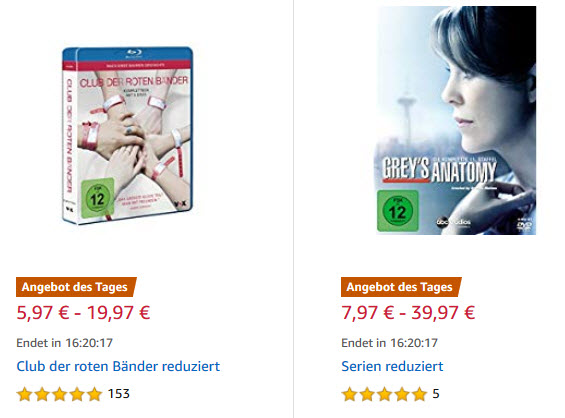Click the Club der roten Bänder reduziert link
Image resolution: width=565 pixels, height=418 pixels.
click(118, 366)
